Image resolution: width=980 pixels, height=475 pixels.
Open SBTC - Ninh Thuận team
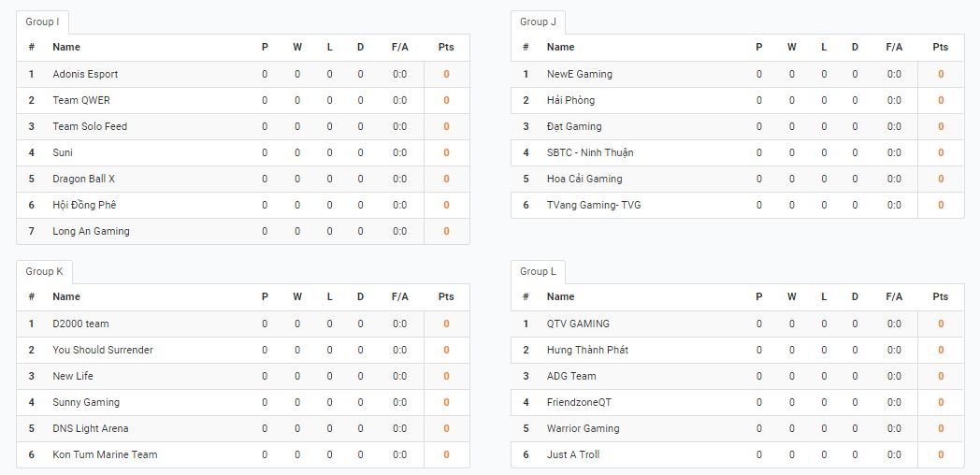click(590, 152)
